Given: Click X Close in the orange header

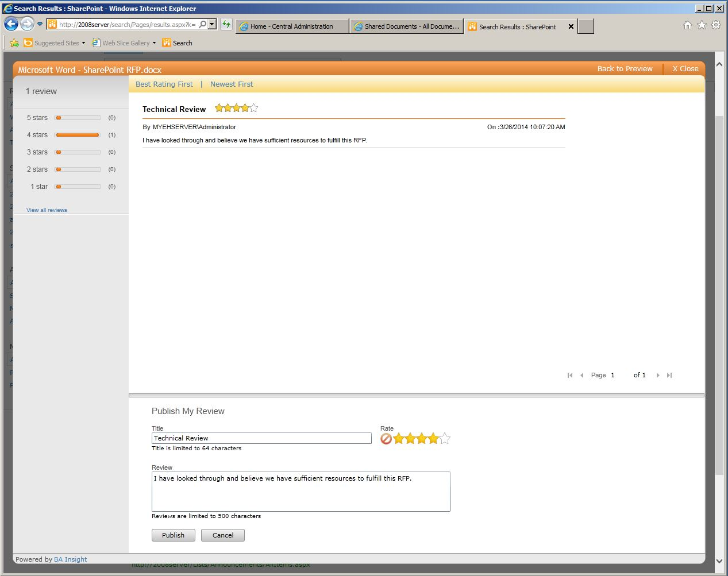Looking at the screenshot, I should (685, 68).
